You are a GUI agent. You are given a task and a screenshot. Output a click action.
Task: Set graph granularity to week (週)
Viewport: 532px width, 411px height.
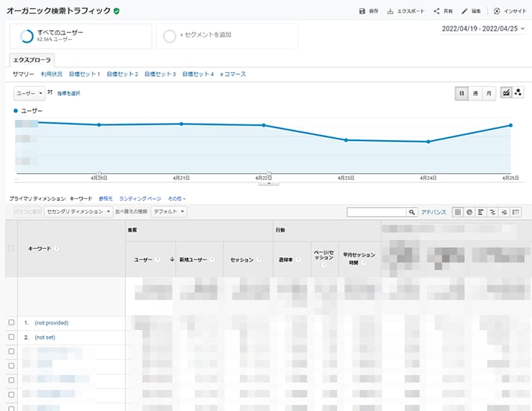tap(475, 94)
